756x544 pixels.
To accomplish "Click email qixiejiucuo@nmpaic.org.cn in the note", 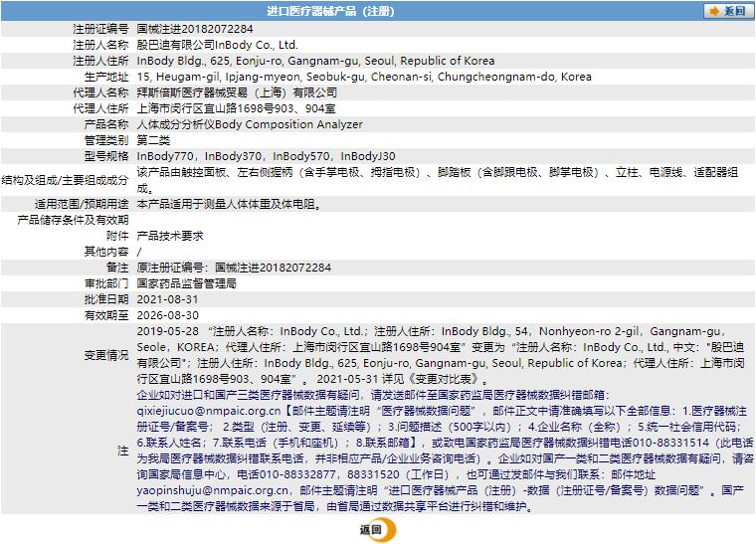I will pyautogui.click(x=208, y=411).
